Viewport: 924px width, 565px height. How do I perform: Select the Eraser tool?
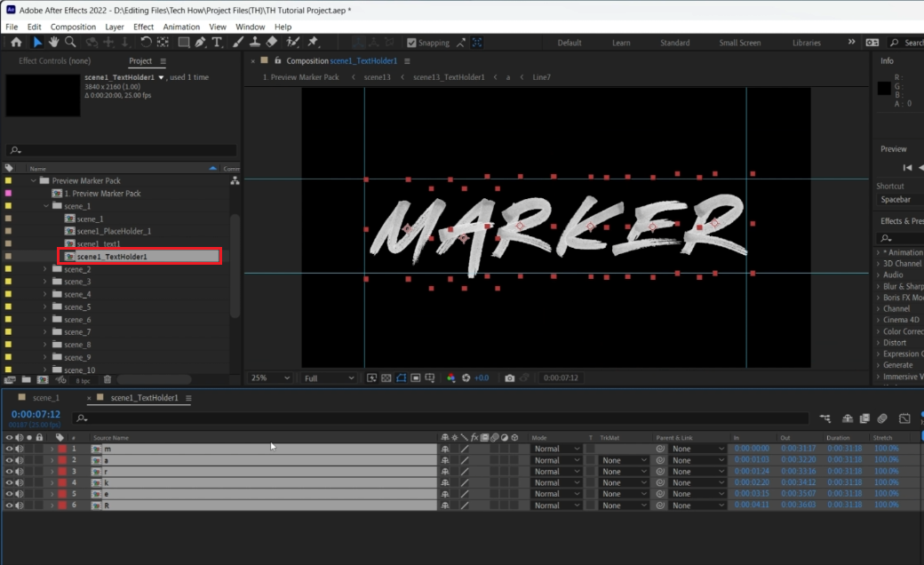(272, 42)
